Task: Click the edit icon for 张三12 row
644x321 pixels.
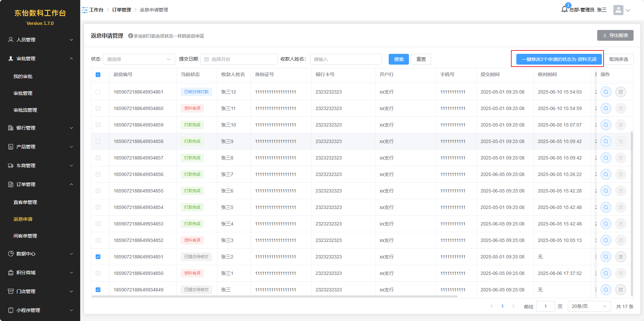Action: [620, 92]
